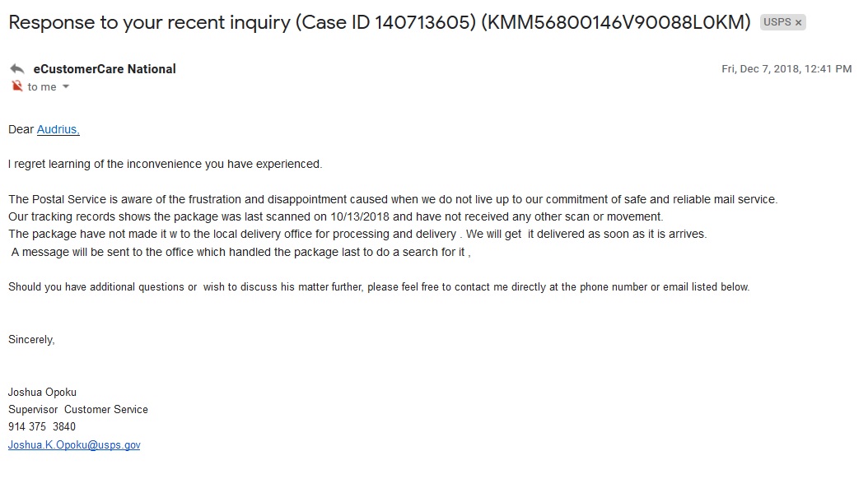Expand recipient details arrow beside "to me"
This screenshot has width=868, height=479.
tap(66, 87)
